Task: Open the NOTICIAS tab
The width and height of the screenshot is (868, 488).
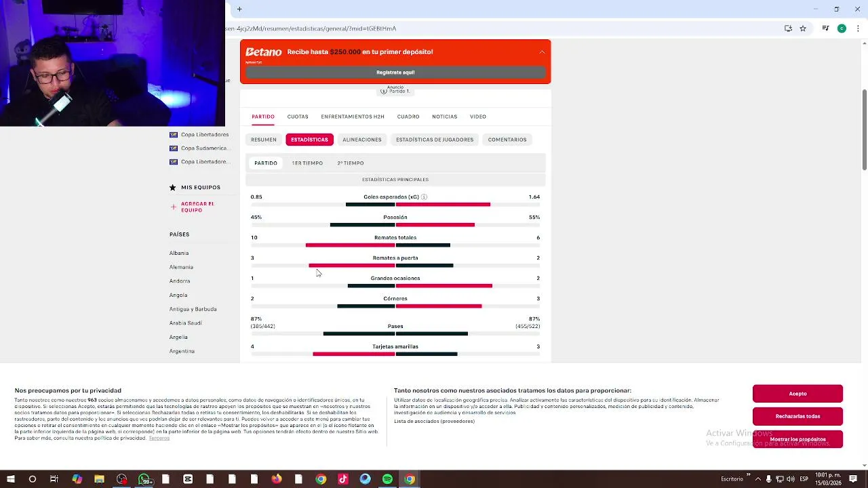Action: [x=445, y=117]
